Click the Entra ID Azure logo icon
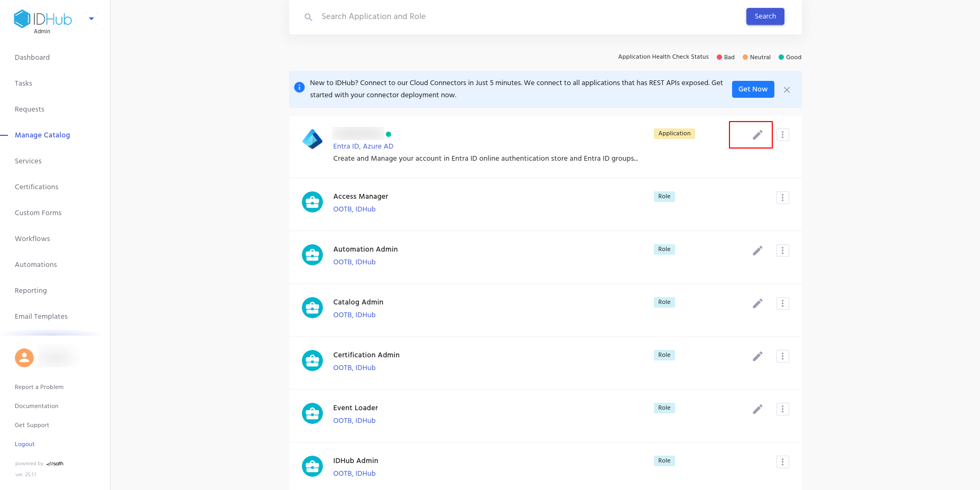980x490 pixels. tap(312, 139)
